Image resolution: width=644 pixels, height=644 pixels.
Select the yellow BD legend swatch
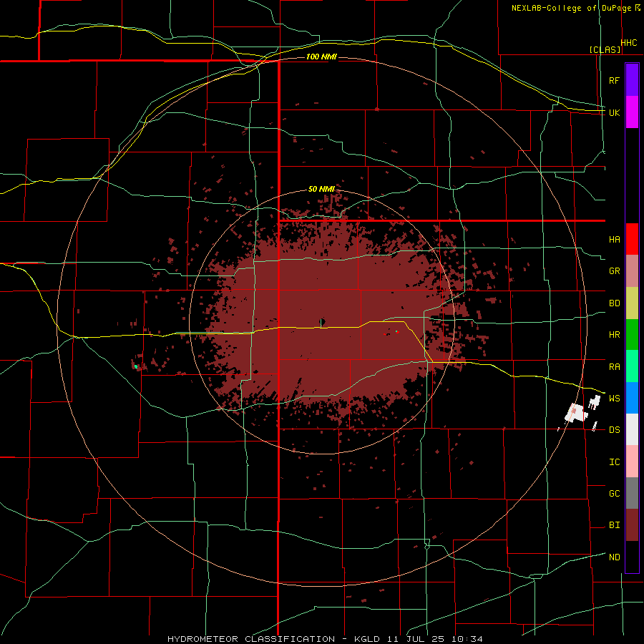pos(632,303)
